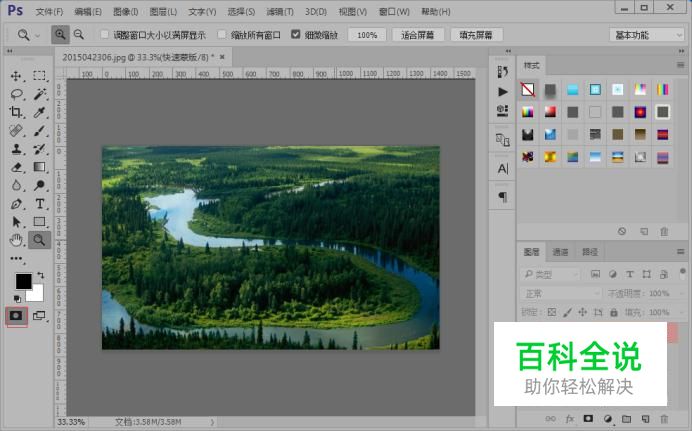Screen dimensions: 692x431
Task: Select the Dodge tool
Action: pos(39,185)
